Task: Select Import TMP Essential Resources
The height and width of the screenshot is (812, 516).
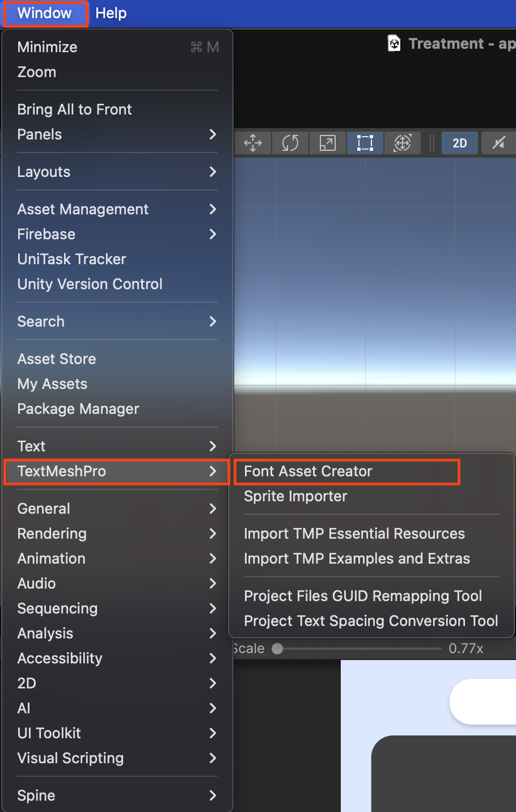Action: click(x=371, y=534)
